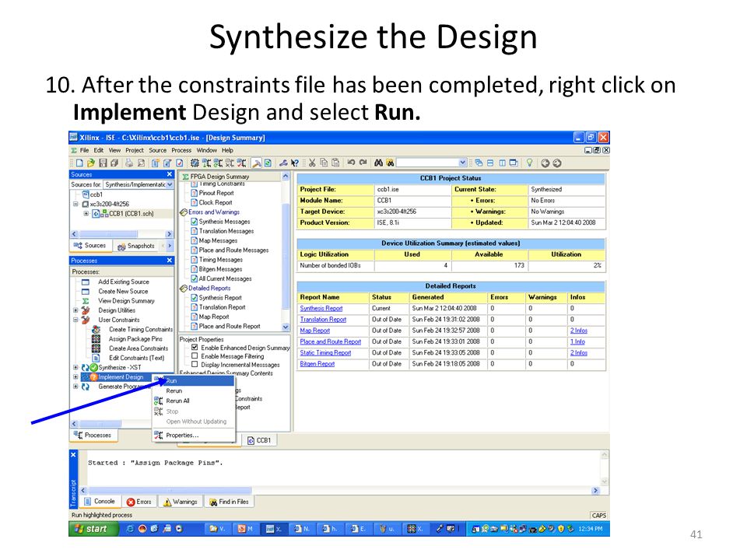Check Enable Message Filtering
This screenshot has height=560, width=747.
[195, 356]
